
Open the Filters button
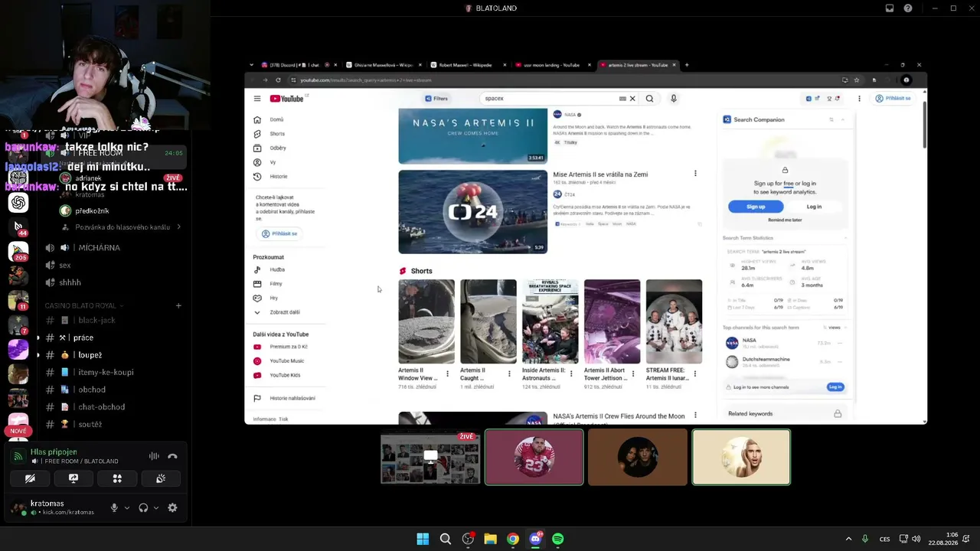[x=436, y=99]
